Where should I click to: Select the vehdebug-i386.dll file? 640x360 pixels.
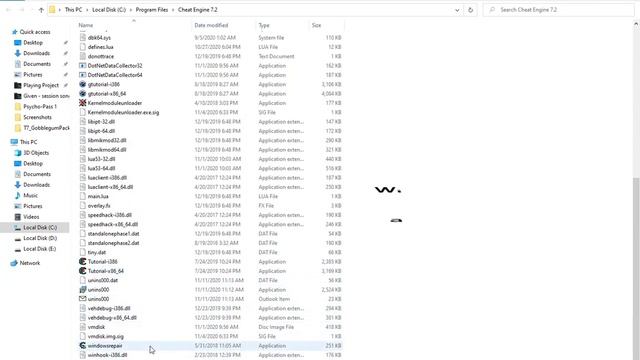click(x=109, y=309)
